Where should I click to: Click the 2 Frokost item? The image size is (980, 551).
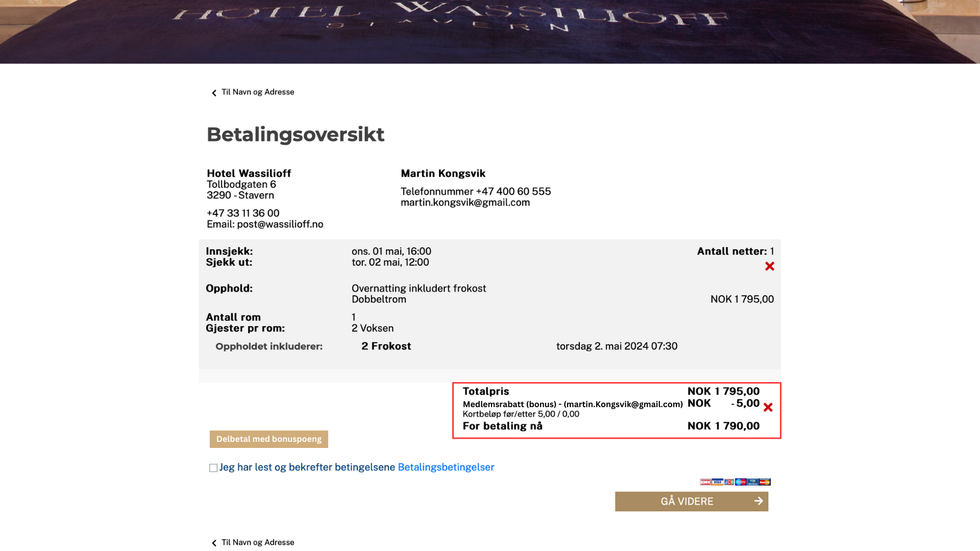pos(386,346)
